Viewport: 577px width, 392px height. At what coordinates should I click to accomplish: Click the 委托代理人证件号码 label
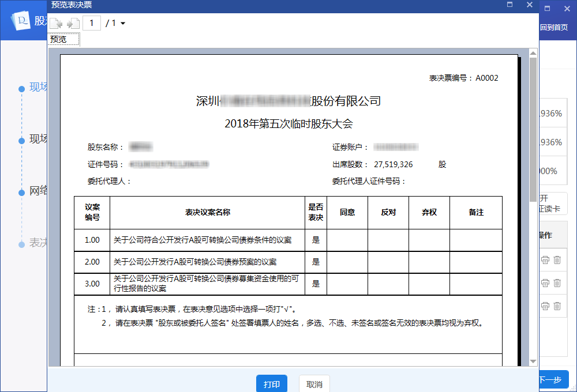(368, 181)
